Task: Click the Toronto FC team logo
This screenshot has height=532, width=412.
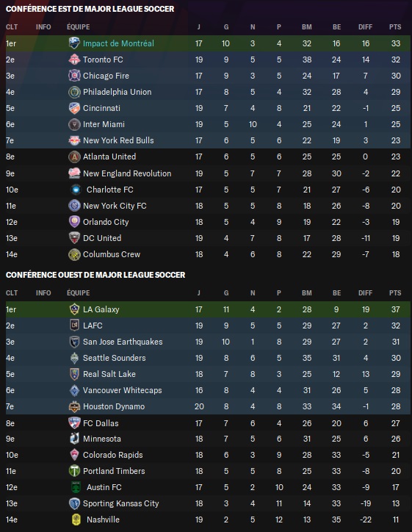Action: coord(74,60)
